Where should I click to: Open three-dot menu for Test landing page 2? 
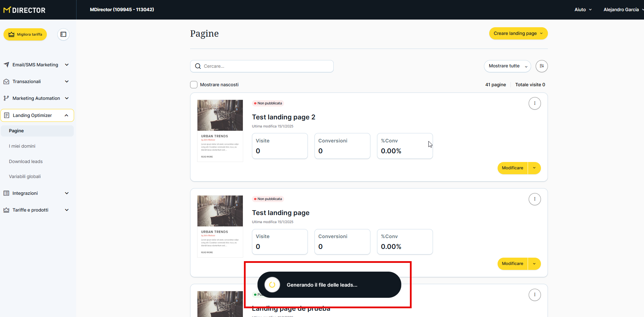pyautogui.click(x=534, y=103)
